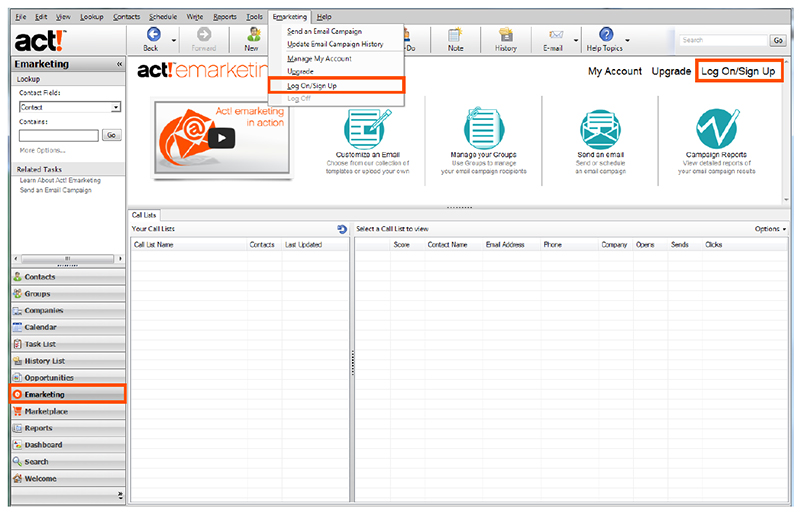Sort by Call List Name column header
Viewport: 800px width, 513px height.
pyautogui.click(x=189, y=245)
